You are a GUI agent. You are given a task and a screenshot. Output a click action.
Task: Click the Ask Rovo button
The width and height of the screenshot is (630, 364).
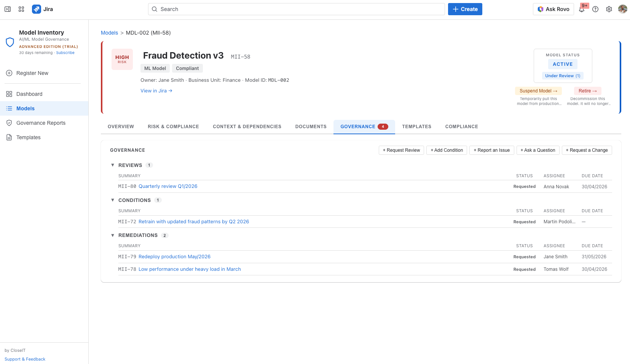[553, 9]
